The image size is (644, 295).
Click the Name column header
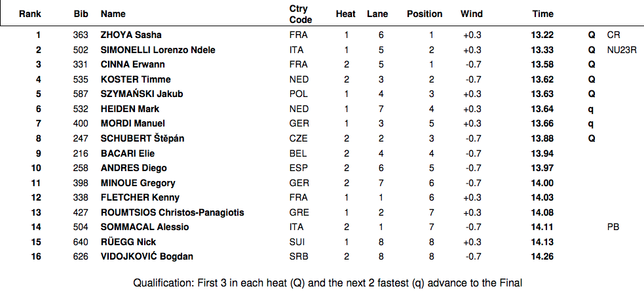[x=113, y=14]
